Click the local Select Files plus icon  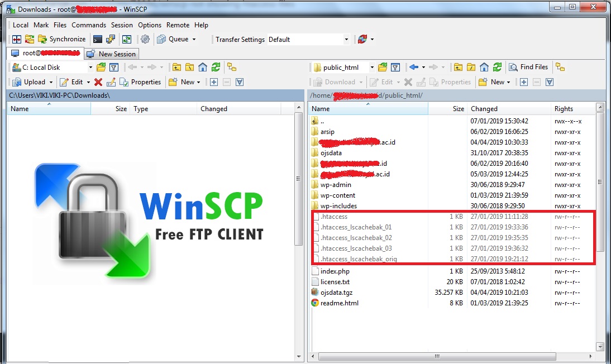(x=213, y=82)
